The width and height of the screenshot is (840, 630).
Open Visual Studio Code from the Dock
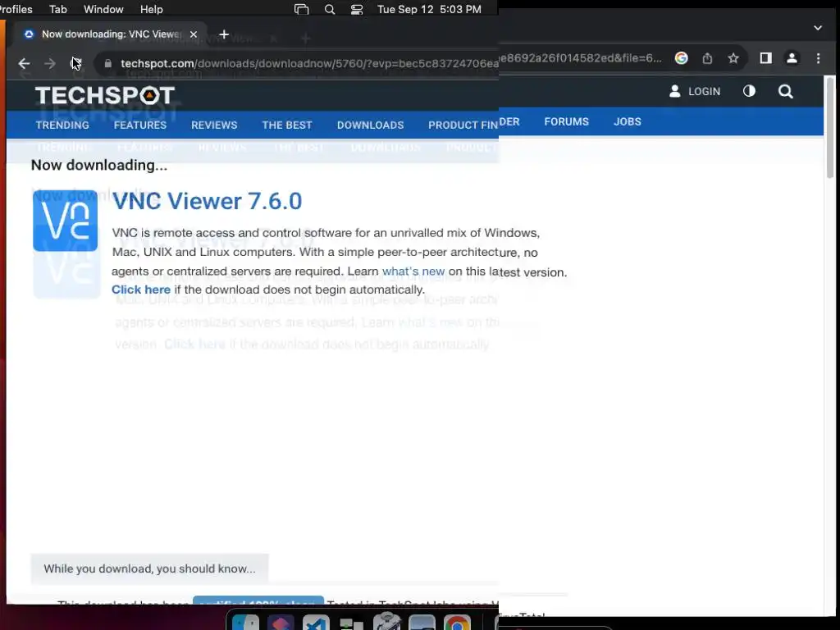coord(316,623)
